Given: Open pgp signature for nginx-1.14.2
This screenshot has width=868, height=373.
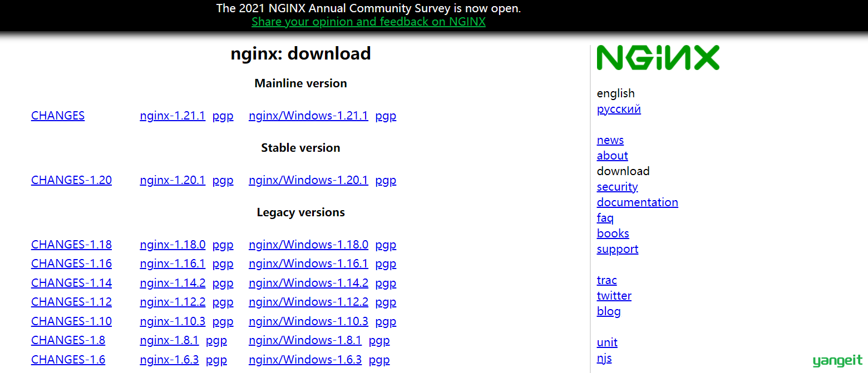Looking at the screenshot, I should tap(223, 284).
